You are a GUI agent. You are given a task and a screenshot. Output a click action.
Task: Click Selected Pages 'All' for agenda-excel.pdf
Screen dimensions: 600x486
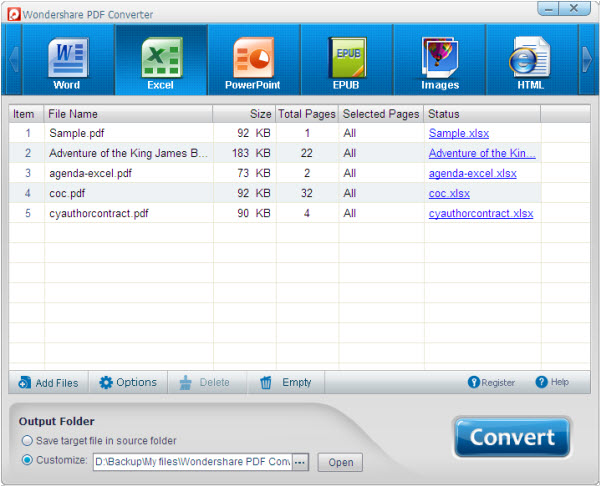tap(350, 173)
